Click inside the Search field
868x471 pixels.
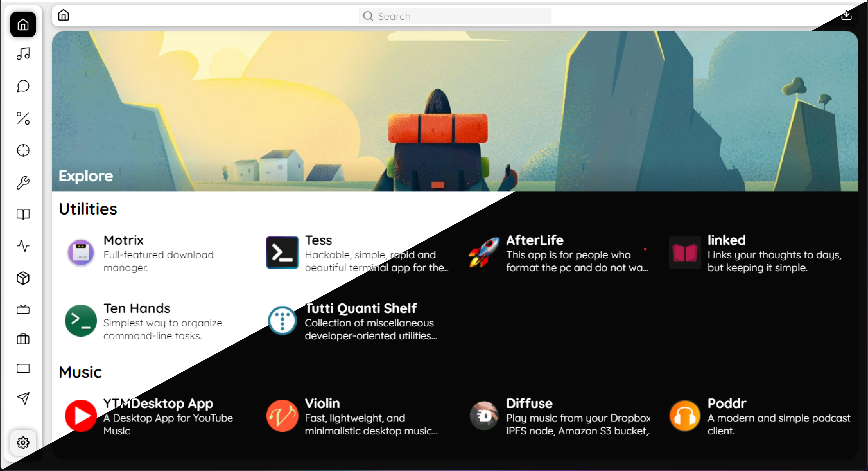click(x=455, y=16)
